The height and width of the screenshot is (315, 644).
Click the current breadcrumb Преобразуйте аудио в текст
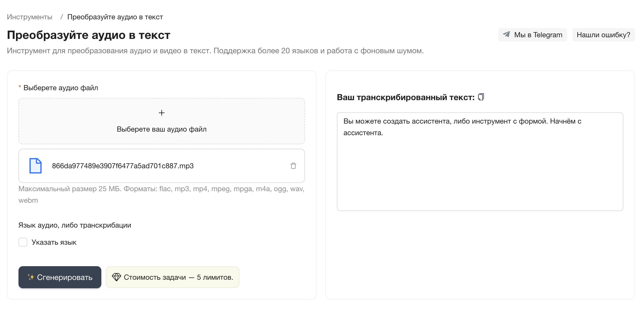(x=115, y=17)
